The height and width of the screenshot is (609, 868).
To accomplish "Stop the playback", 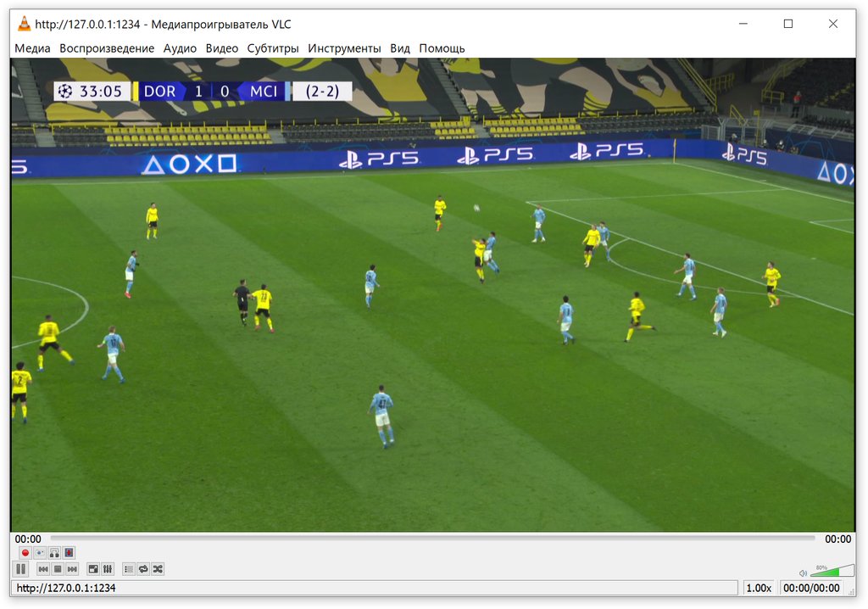I will tap(58, 569).
